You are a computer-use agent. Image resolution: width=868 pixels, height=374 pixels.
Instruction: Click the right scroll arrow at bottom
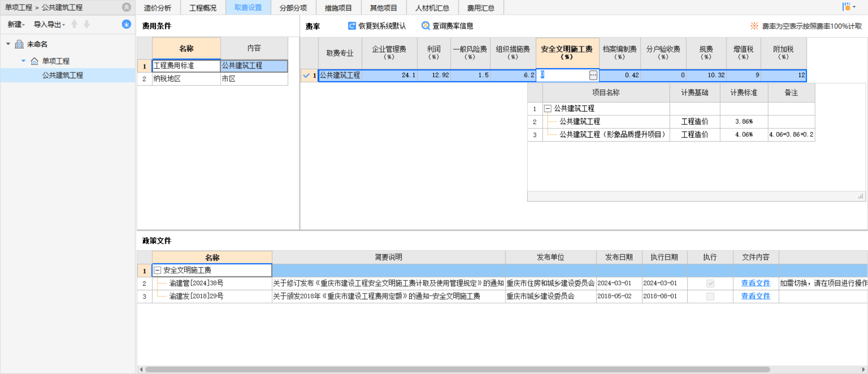[x=863, y=369]
